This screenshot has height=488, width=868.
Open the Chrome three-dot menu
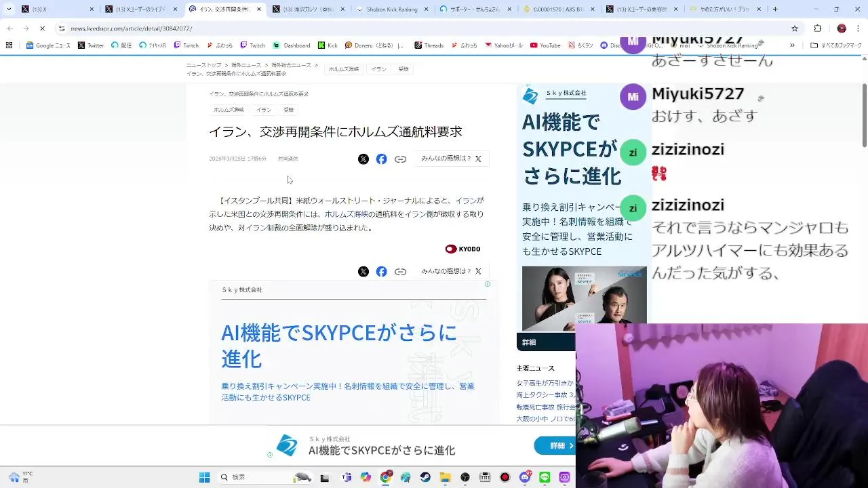coord(859,28)
